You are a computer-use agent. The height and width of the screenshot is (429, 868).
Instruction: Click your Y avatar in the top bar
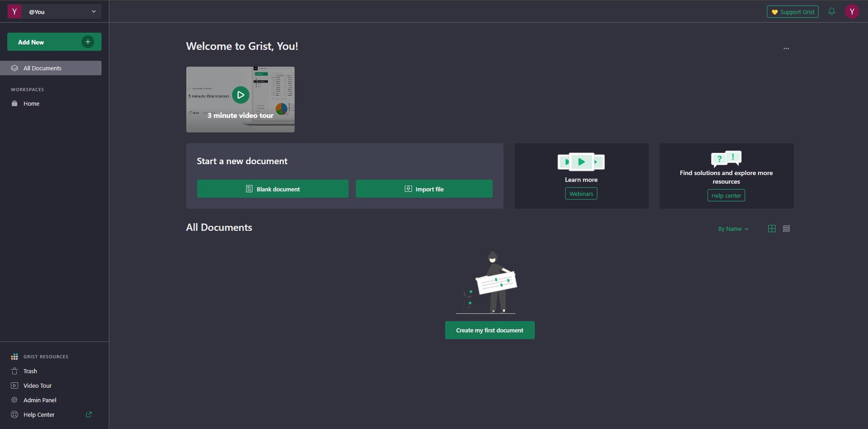[x=852, y=11]
